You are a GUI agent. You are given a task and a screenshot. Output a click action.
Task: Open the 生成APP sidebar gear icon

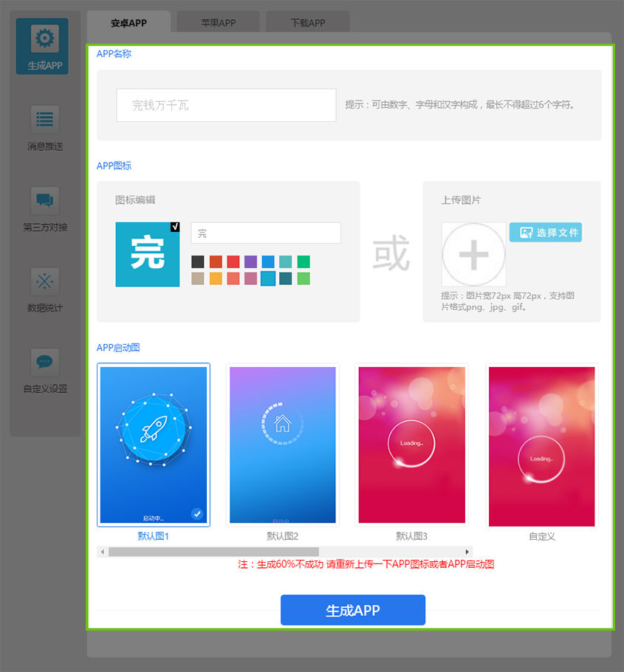tap(44, 38)
